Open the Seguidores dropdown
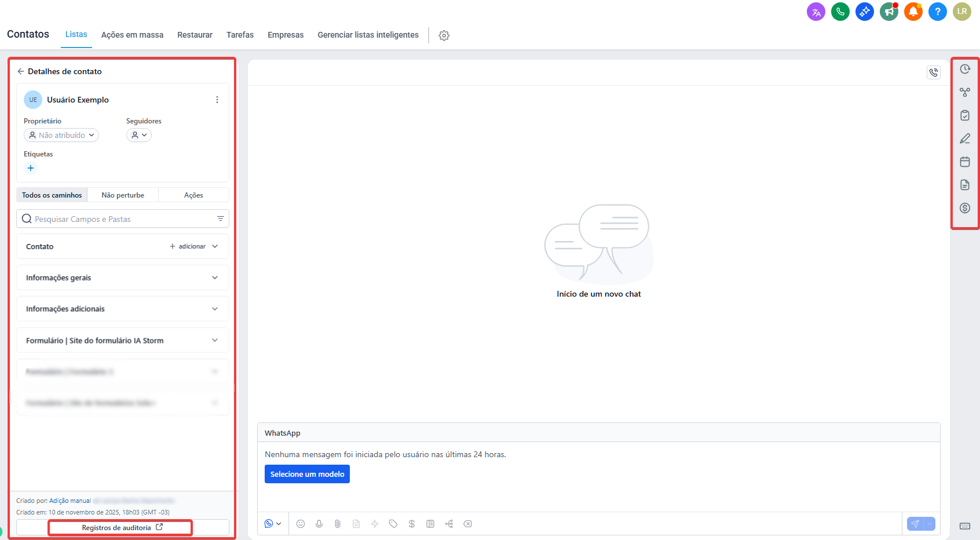Screen dimensions: 980x540 tap(139, 135)
